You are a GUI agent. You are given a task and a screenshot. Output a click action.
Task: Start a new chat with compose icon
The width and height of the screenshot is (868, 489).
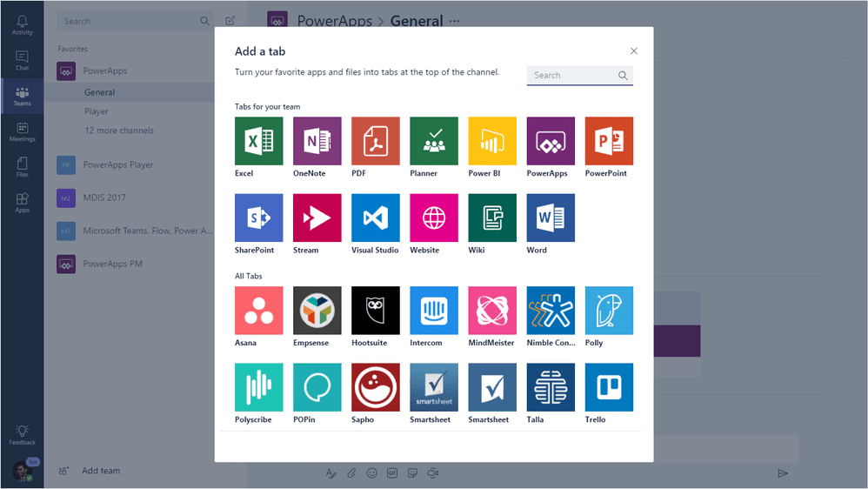[230, 21]
